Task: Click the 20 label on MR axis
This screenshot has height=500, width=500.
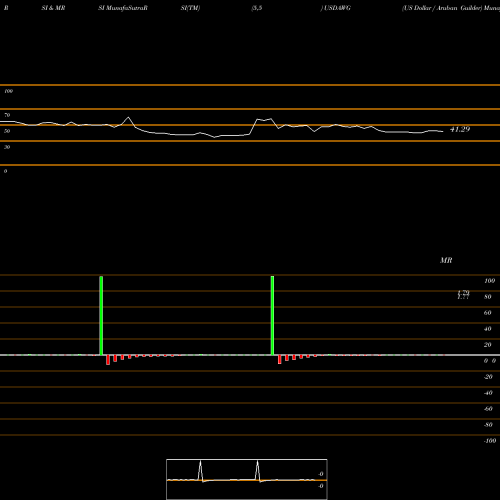Action: click(488, 345)
